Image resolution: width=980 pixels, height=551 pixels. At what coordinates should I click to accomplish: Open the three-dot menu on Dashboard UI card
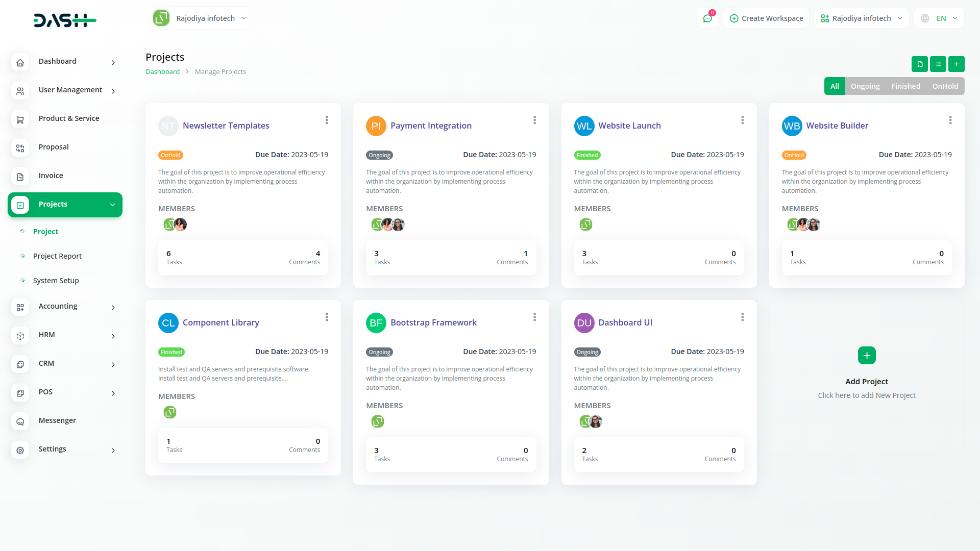(x=743, y=317)
